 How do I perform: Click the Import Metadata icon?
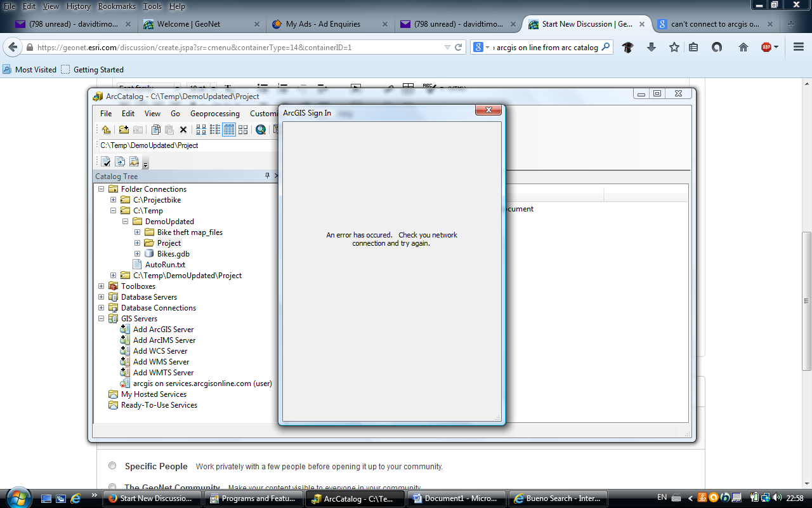[120, 161]
